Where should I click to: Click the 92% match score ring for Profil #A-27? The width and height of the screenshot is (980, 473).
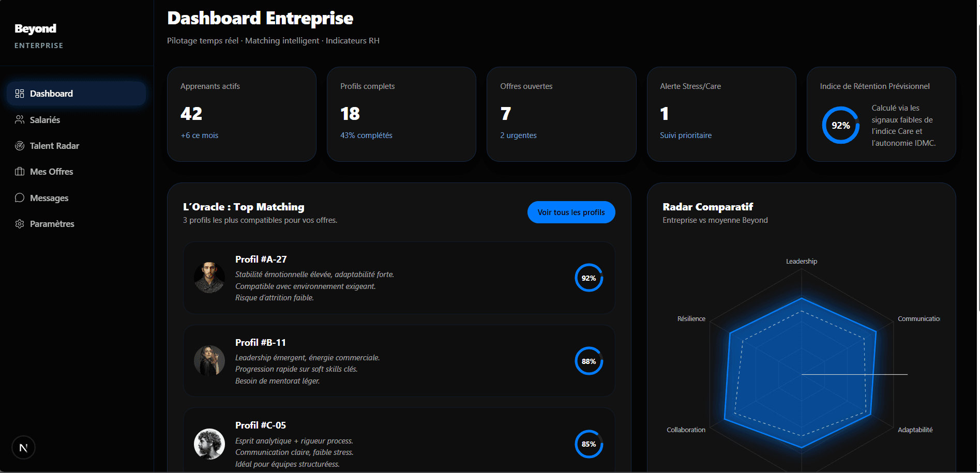tap(589, 278)
